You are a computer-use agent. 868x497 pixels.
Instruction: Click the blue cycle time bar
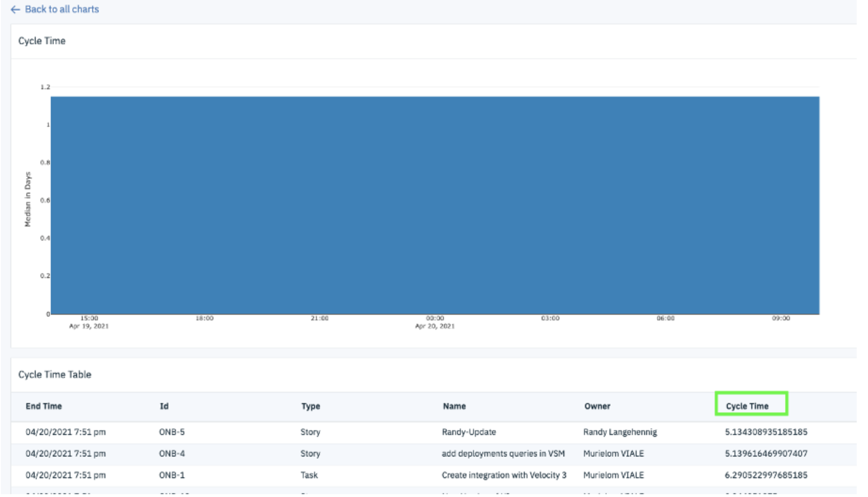[x=435, y=206]
